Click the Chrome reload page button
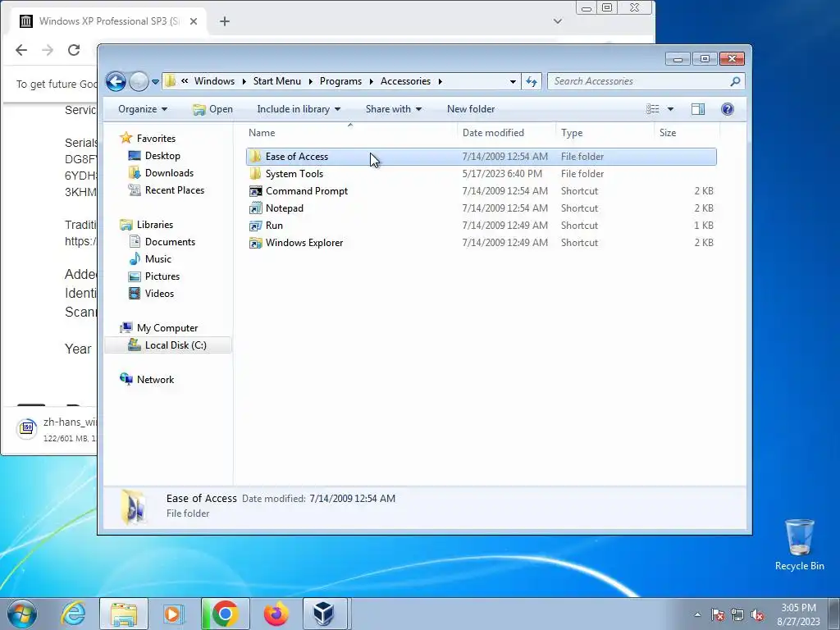Screen dimensions: 840x630 [x=73, y=50]
